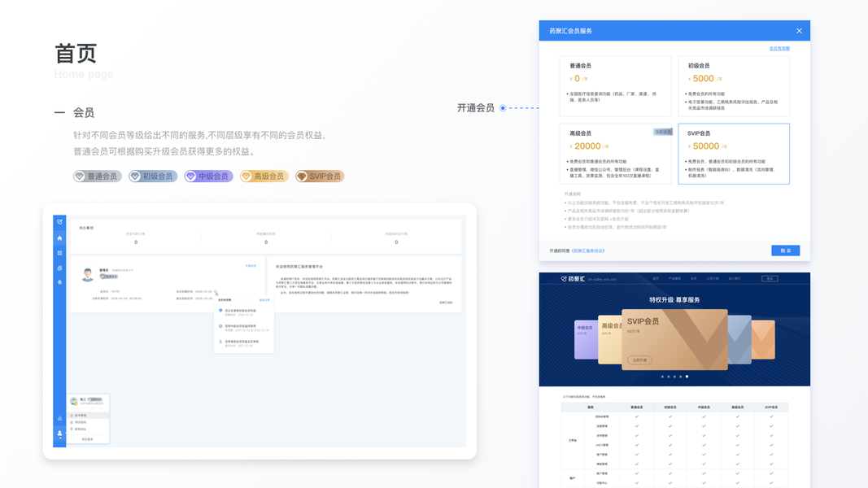Open the 加入我们 item in the website navigation
The width and height of the screenshot is (868, 488).
(x=735, y=278)
